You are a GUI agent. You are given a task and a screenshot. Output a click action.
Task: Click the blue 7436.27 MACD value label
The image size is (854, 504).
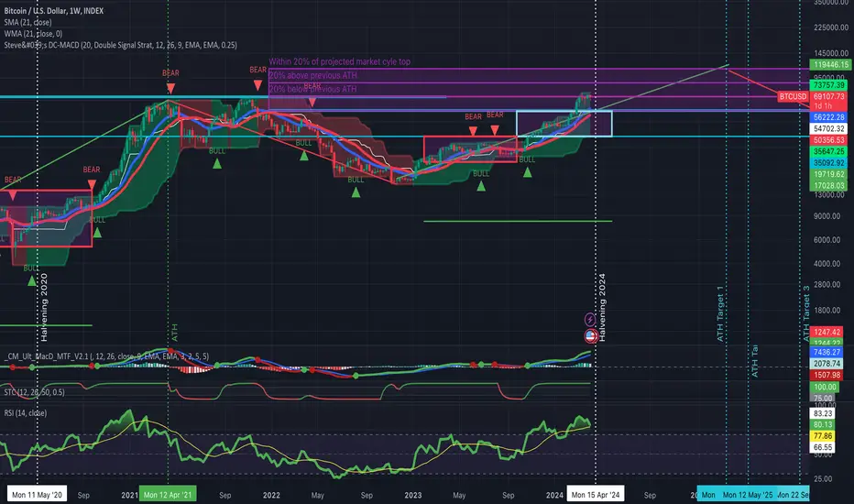coord(827,353)
